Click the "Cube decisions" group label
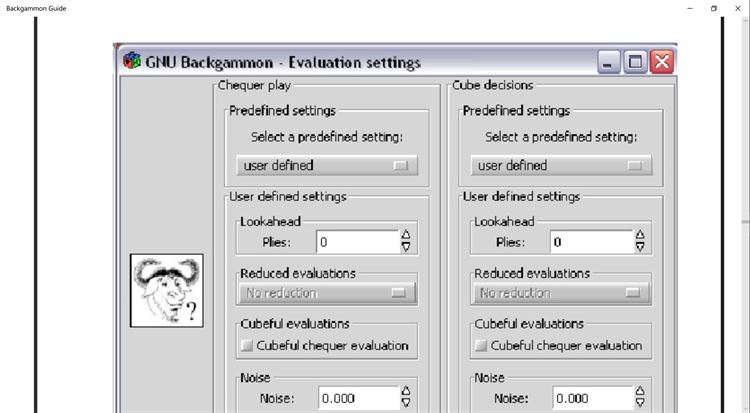The height and width of the screenshot is (413, 750). pos(493,85)
